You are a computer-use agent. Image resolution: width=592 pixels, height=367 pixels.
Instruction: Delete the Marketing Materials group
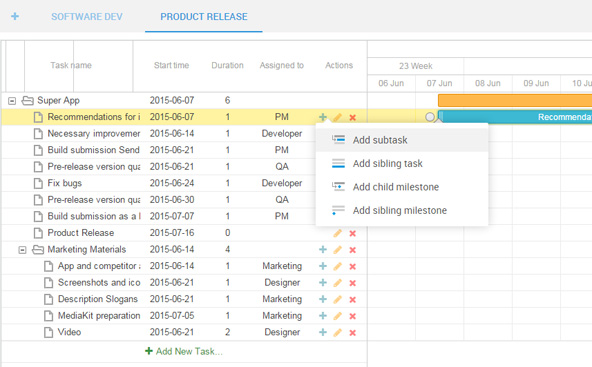[x=353, y=250]
